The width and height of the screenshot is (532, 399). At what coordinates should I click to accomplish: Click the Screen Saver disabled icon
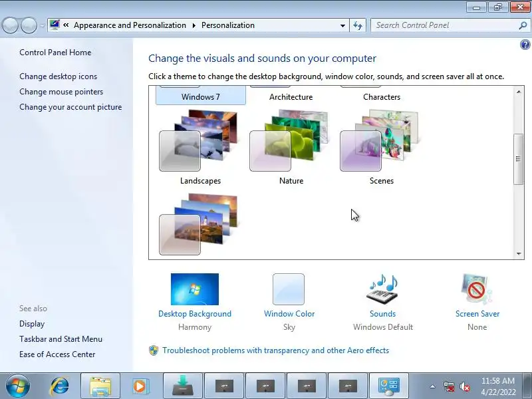(x=477, y=289)
